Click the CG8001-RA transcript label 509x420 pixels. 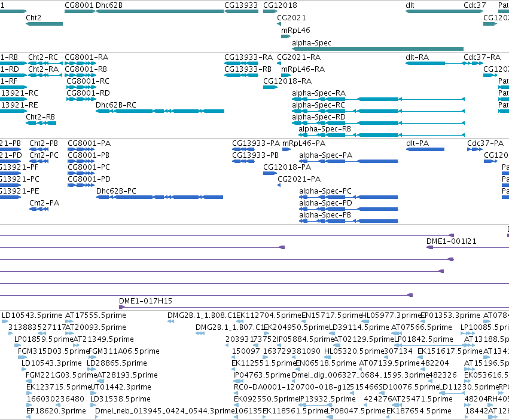(x=86, y=57)
